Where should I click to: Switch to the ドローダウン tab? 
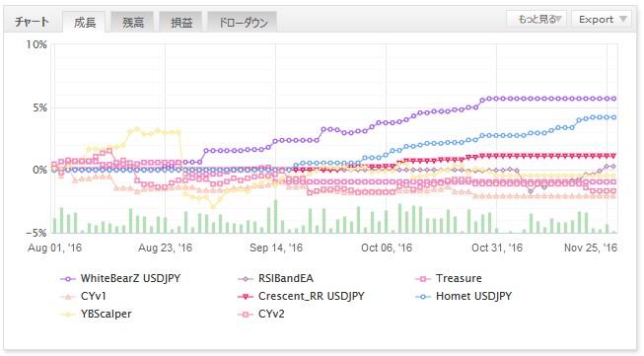click(x=243, y=22)
